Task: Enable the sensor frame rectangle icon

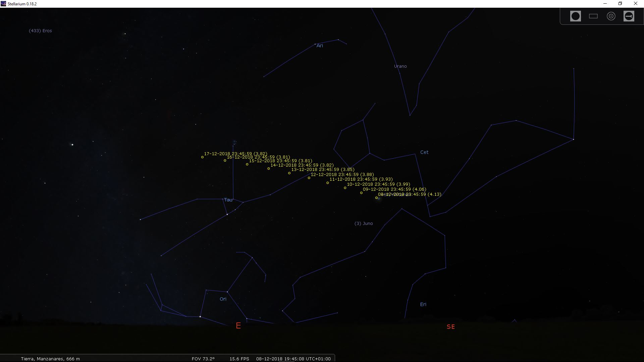Action: tap(593, 16)
